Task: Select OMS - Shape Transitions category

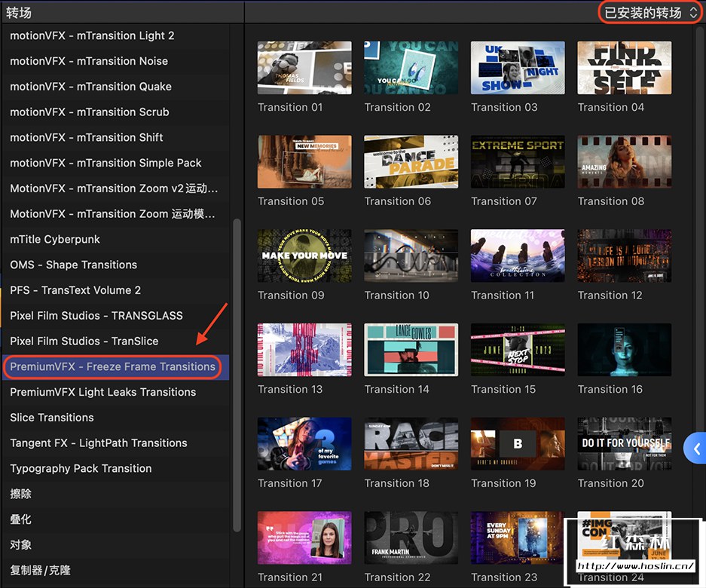Action: [115, 265]
